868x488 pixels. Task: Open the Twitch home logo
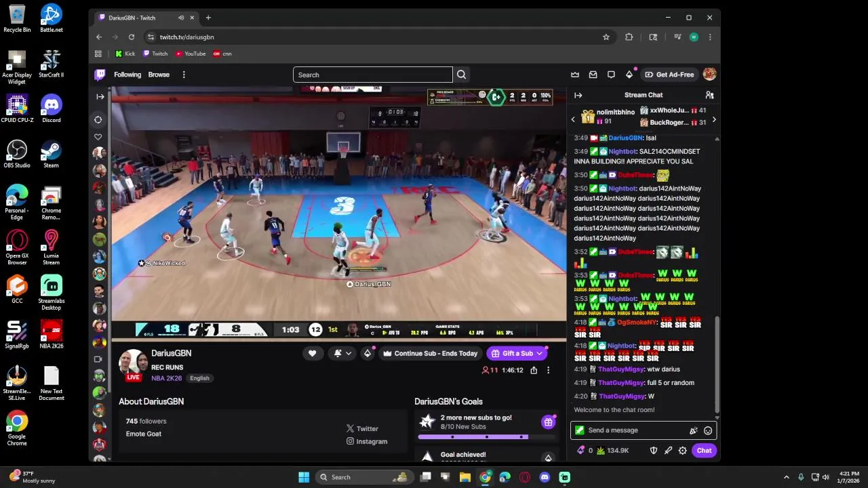click(100, 75)
